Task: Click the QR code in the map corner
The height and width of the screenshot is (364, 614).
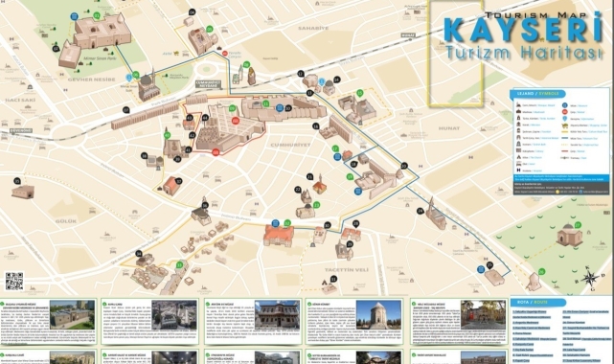Action: [14, 282]
